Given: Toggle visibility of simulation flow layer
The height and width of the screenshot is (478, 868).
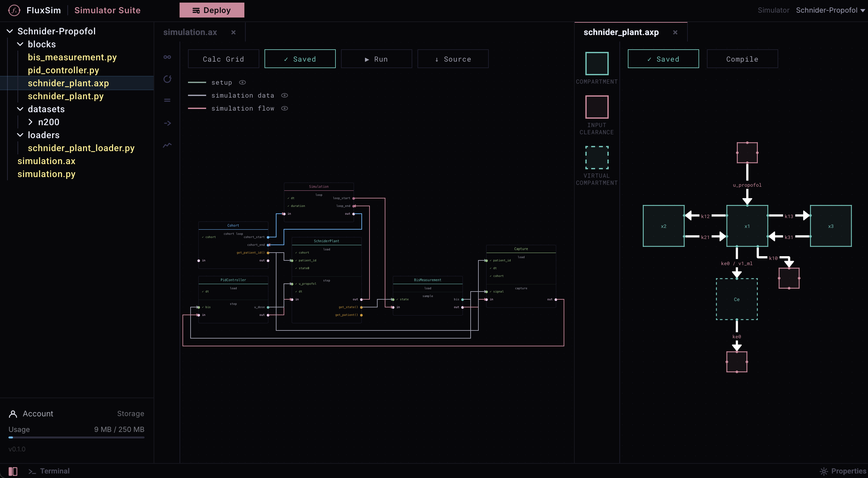Looking at the screenshot, I should tap(284, 108).
